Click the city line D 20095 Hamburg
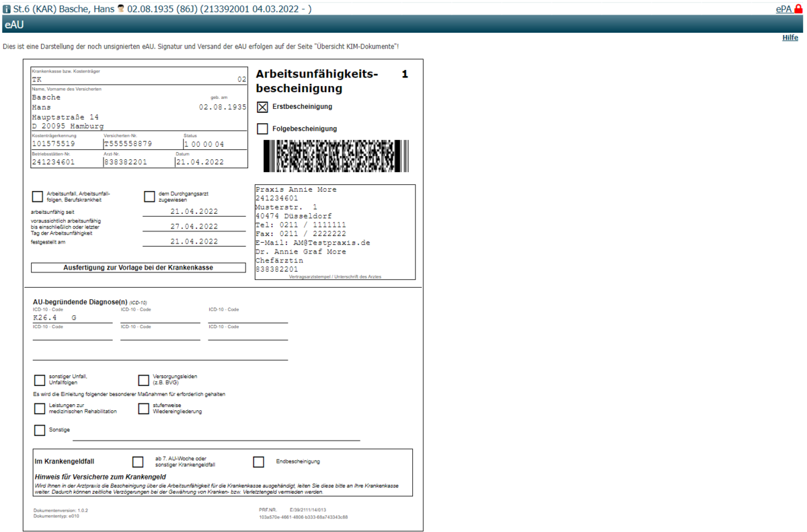Screen dimensions: 807x532 point(67,126)
